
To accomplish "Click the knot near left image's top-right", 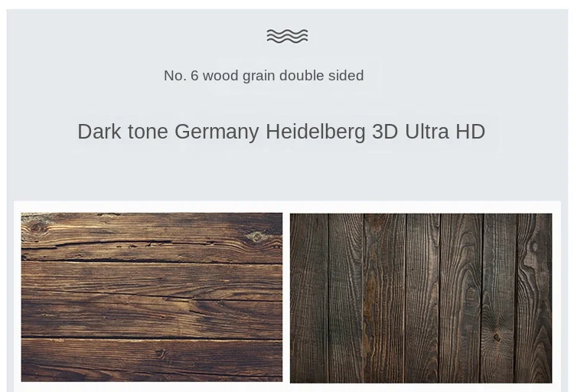I will (256, 237).
